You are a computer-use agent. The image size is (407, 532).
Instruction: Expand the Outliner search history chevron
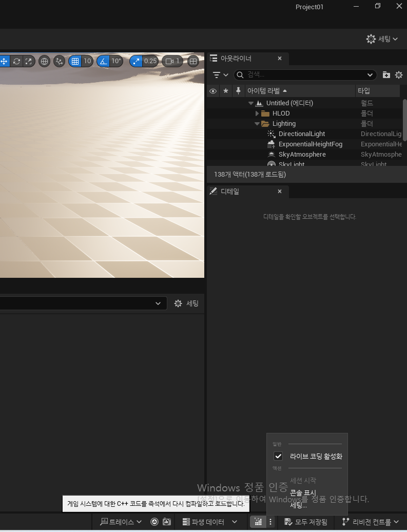click(x=370, y=74)
